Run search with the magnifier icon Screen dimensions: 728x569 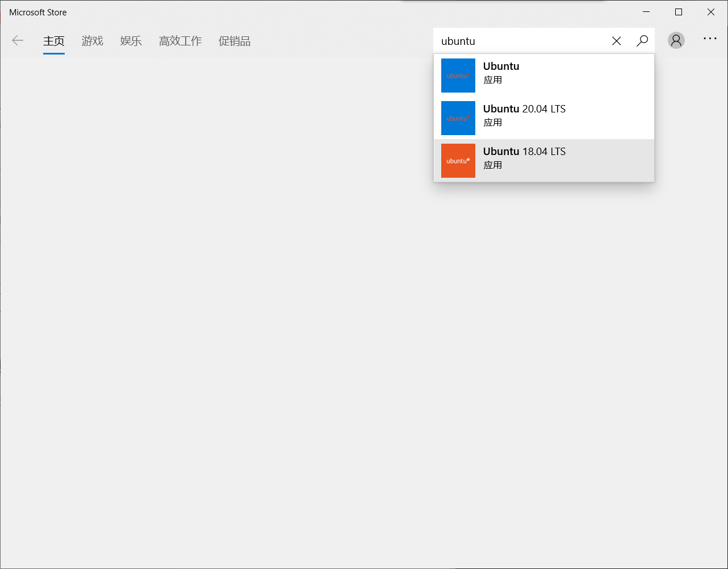(642, 41)
